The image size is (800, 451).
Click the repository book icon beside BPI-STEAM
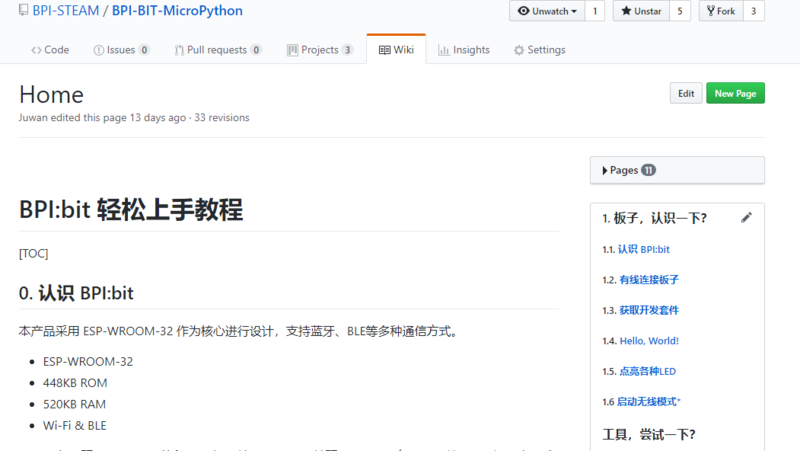coord(23,10)
